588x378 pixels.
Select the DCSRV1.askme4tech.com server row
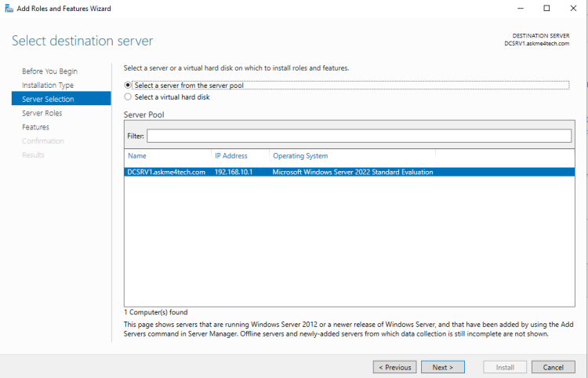click(x=349, y=172)
